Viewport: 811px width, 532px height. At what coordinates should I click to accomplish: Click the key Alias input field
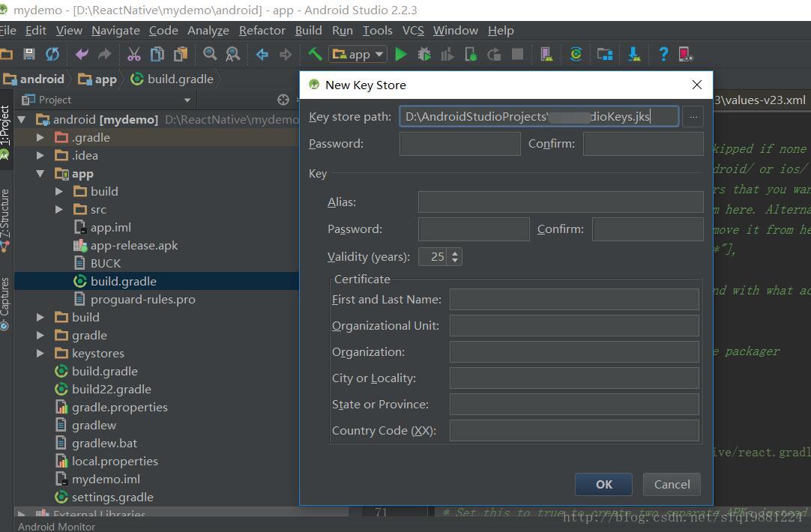click(x=561, y=202)
